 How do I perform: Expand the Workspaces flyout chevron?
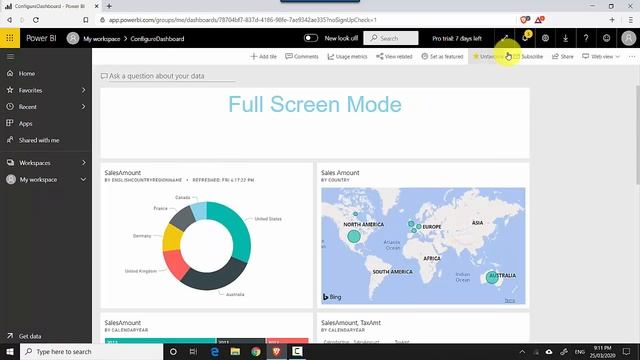pyautogui.click(x=84, y=162)
